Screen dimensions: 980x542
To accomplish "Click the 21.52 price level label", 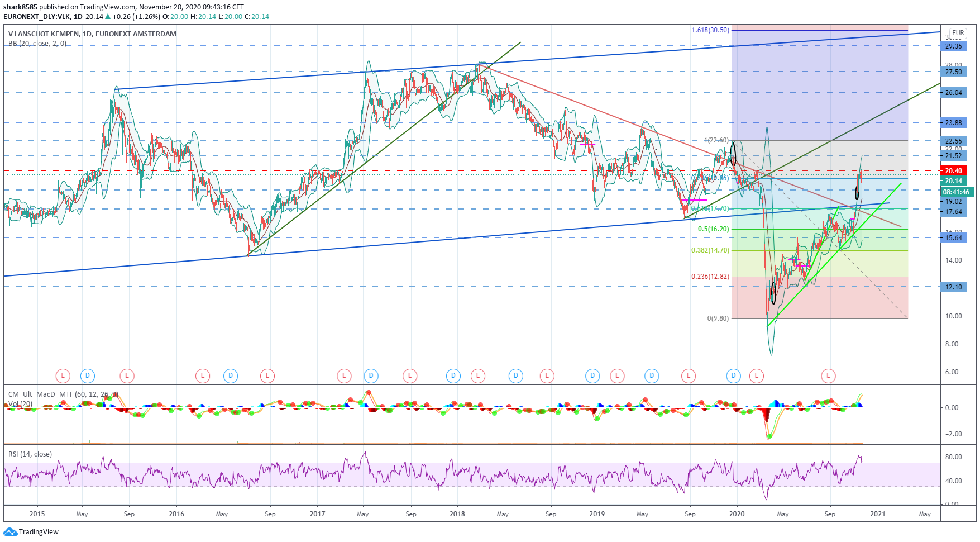I will 953,156.
